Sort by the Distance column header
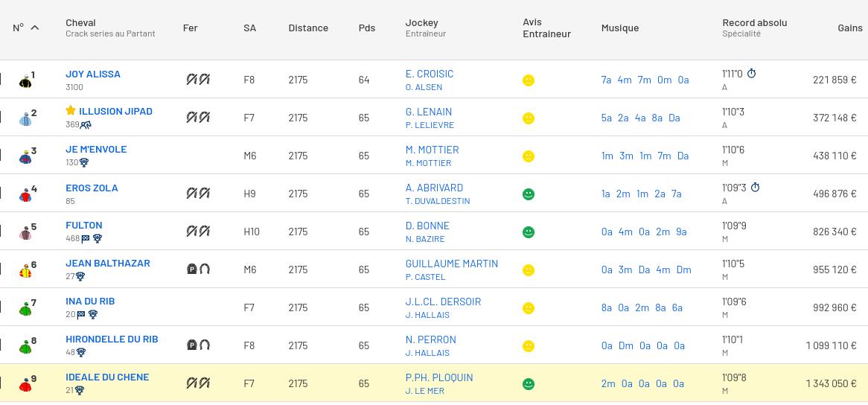 (308, 28)
